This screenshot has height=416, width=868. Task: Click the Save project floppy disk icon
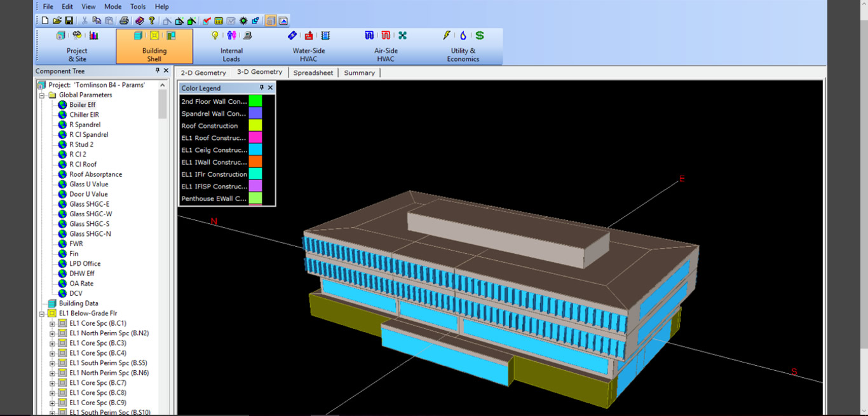coord(69,20)
